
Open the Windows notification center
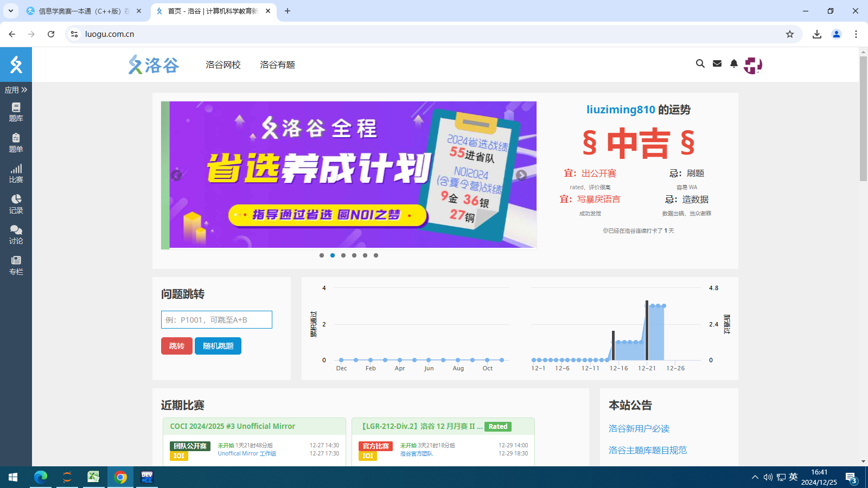tap(851, 478)
